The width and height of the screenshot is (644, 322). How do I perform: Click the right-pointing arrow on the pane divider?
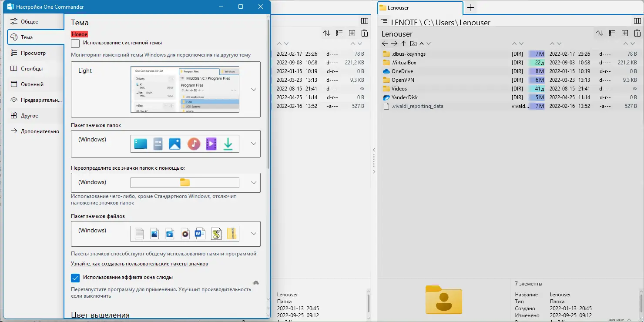point(374,172)
